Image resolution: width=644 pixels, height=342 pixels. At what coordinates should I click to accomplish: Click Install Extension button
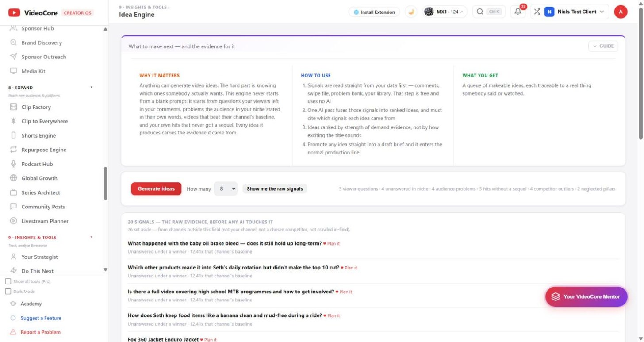pyautogui.click(x=374, y=12)
